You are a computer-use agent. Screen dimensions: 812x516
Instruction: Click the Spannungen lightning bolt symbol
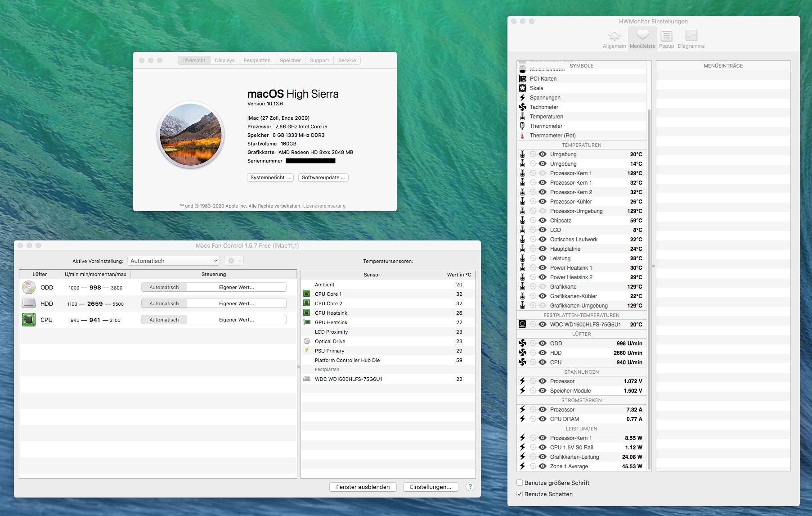coord(522,98)
